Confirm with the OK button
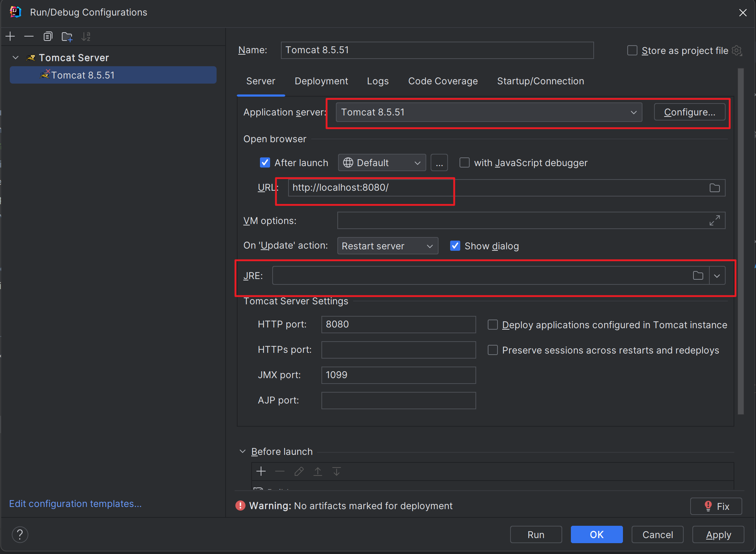Screen dimensions: 756x554 597,534
